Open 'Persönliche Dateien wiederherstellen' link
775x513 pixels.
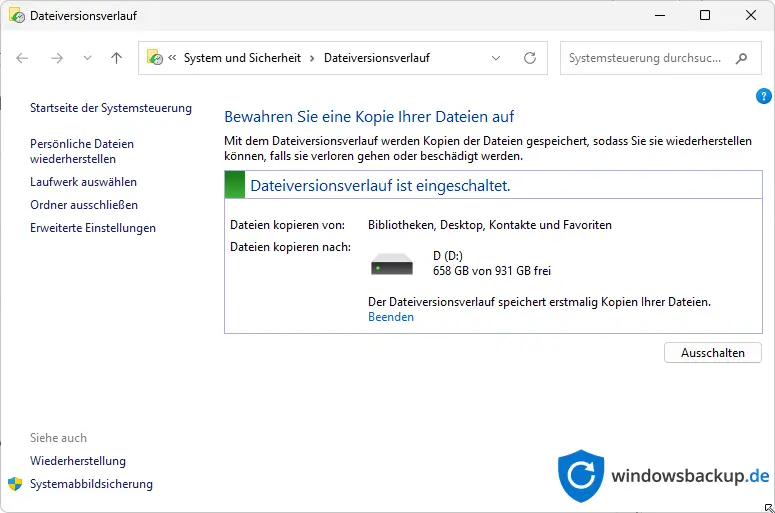click(81, 151)
